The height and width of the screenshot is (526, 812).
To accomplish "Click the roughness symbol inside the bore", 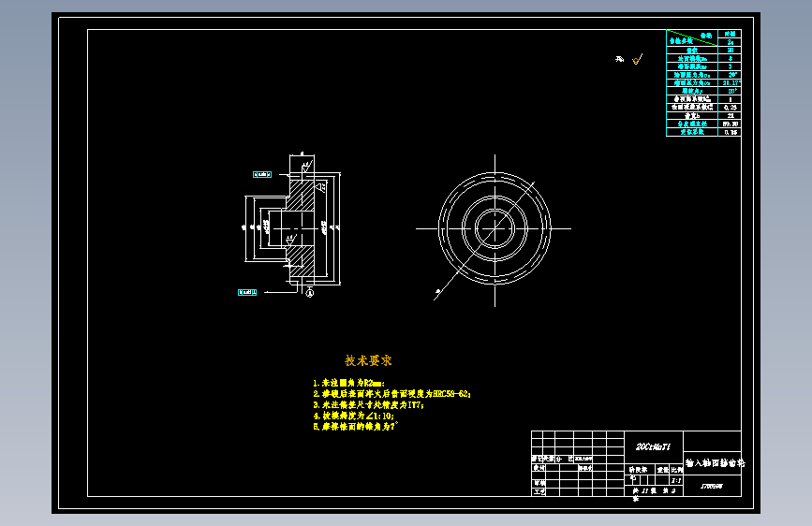I will pos(290,240).
